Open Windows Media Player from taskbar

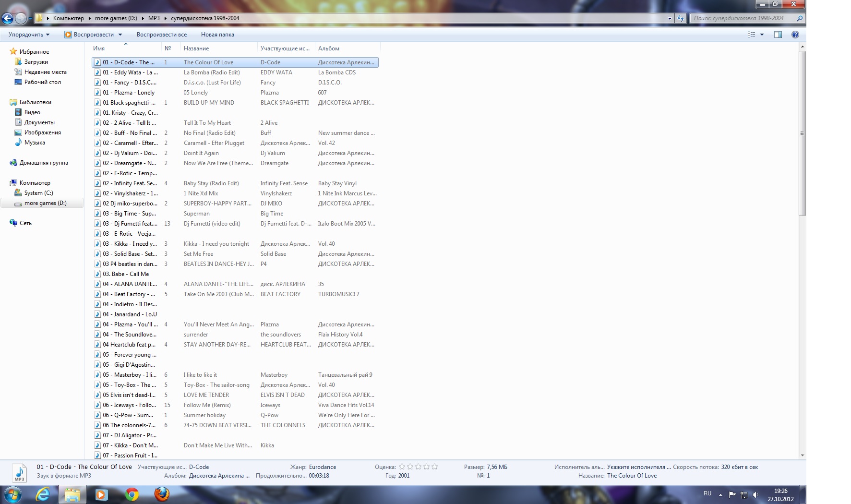(101, 494)
